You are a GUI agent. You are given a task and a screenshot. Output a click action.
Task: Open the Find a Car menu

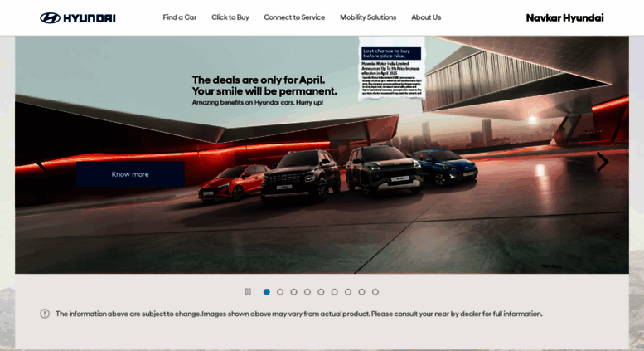180,17
